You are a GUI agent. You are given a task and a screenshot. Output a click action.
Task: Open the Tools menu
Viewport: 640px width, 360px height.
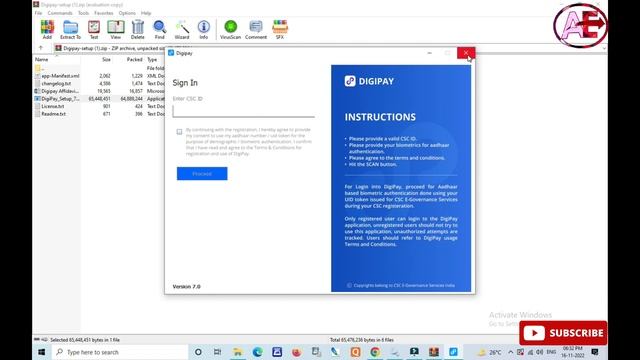coord(83,13)
